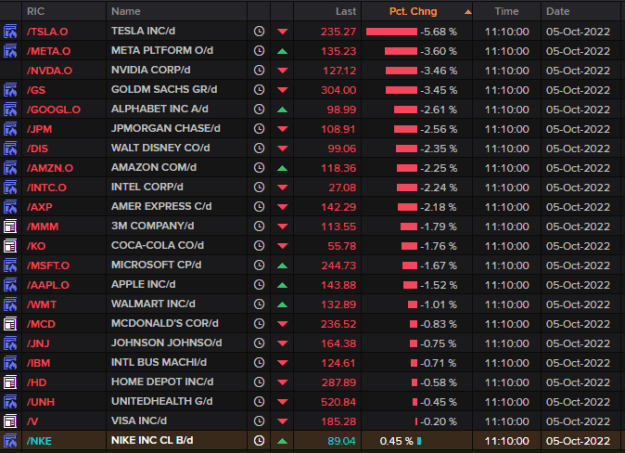Open the news icon beside /MSFT.O
This screenshot has width=625, height=453.
coord(10,266)
